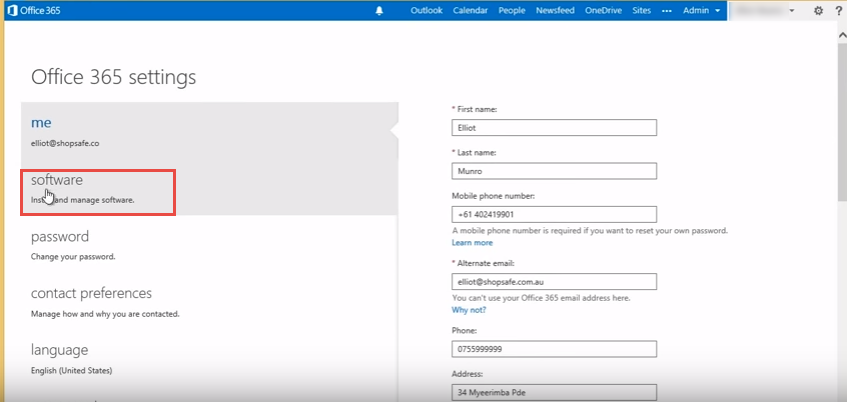Open Outlook from the top navigation
847x402 pixels.
(x=426, y=10)
